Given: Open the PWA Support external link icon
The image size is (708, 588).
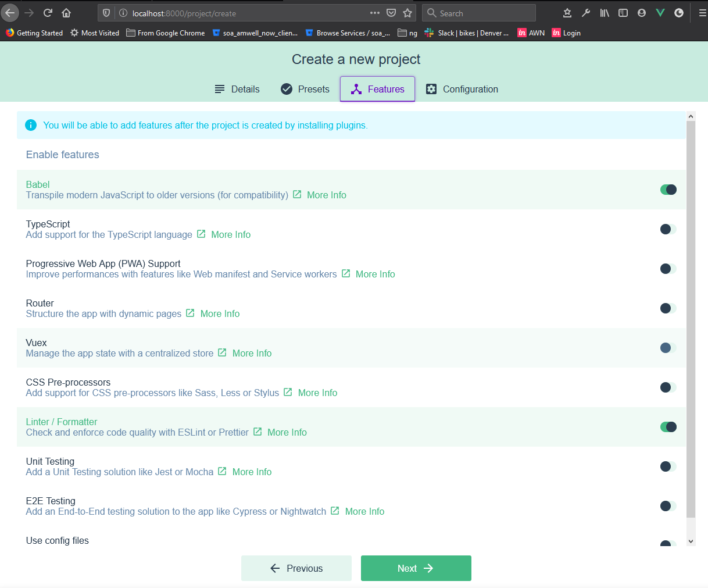Looking at the screenshot, I should pyautogui.click(x=346, y=273).
